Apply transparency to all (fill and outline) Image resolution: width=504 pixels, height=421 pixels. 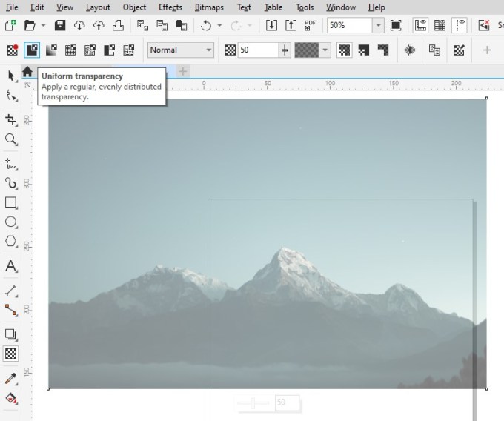pyautogui.click(x=344, y=50)
